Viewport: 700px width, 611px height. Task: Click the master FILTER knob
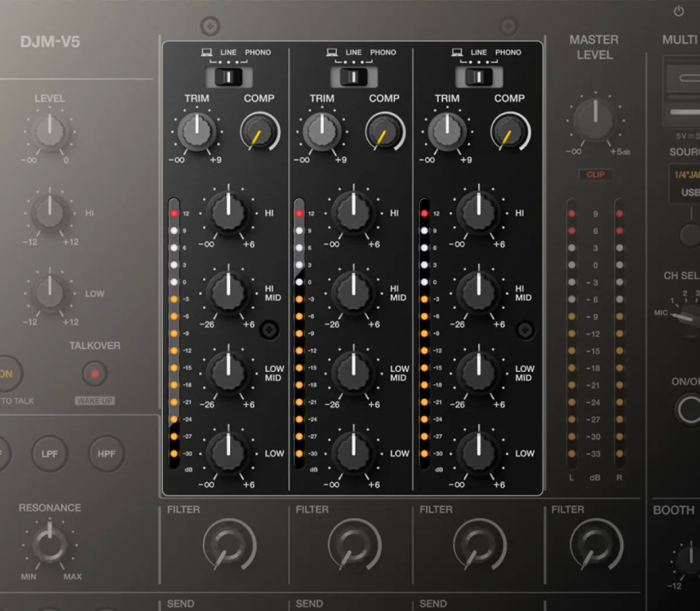(596, 544)
